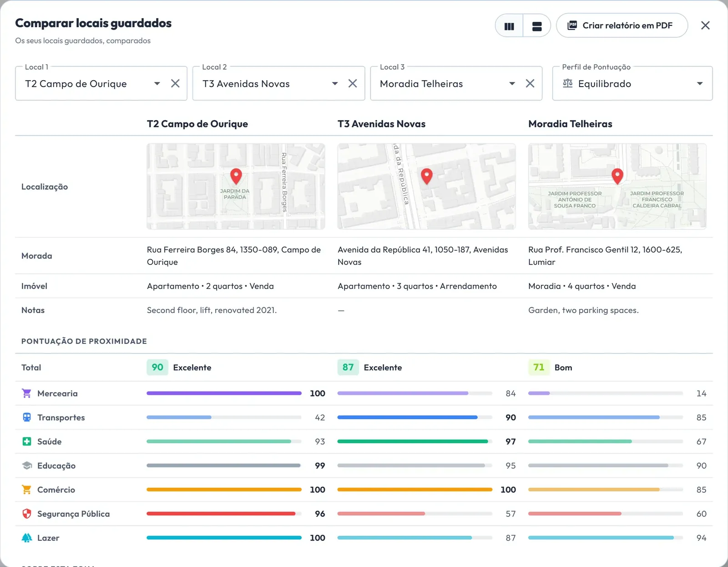728x567 pixels.
Task: Click Criar relatório em PDF button
Action: (x=622, y=25)
